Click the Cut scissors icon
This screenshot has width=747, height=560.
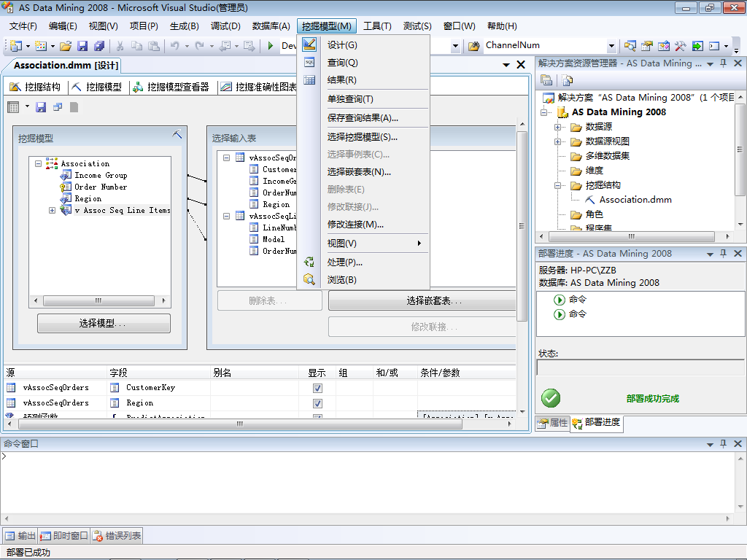tap(120, 46)
